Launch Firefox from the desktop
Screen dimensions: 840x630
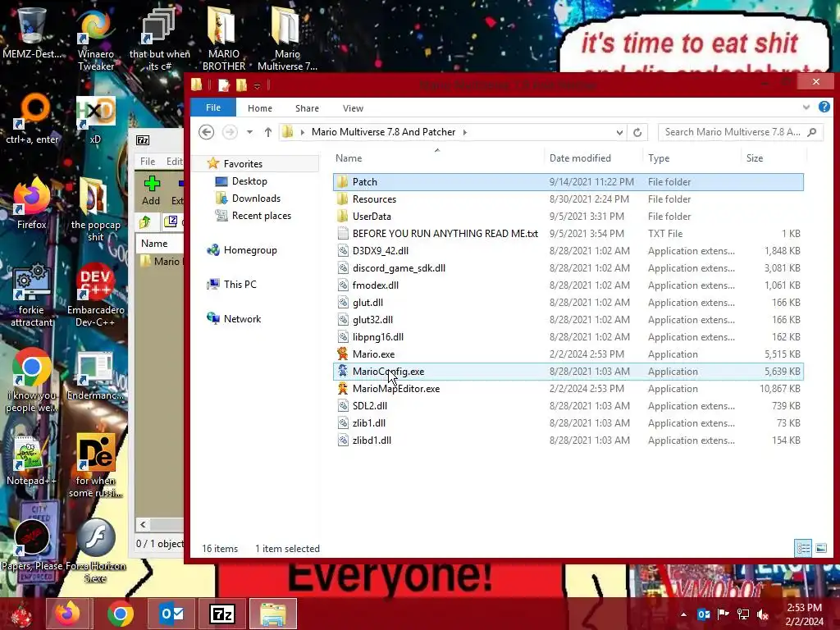31,203
